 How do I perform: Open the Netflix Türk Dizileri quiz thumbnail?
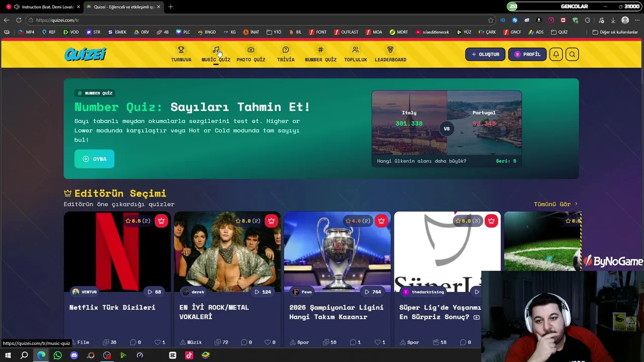coord(117,251)
